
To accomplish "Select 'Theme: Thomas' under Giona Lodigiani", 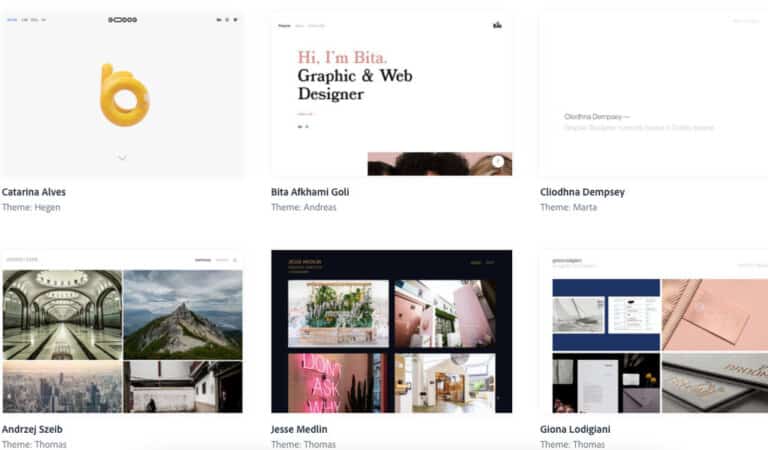I will click(573, 444).
